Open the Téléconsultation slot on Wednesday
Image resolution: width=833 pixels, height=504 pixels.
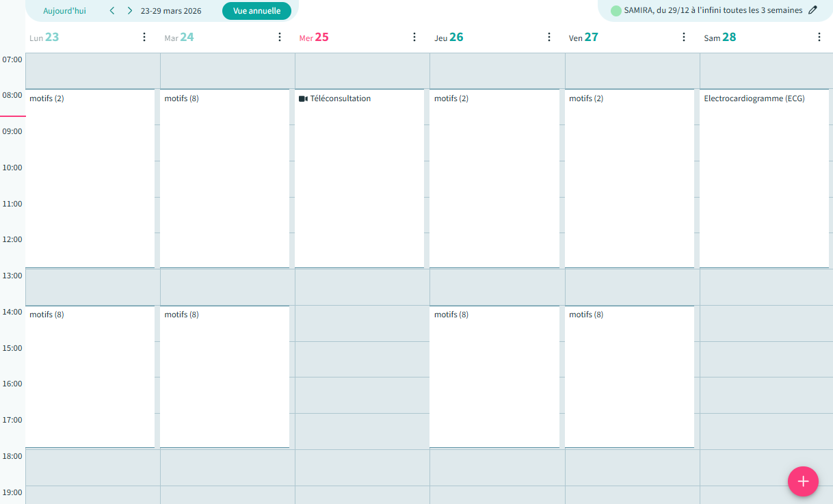(x=359, y=178)
